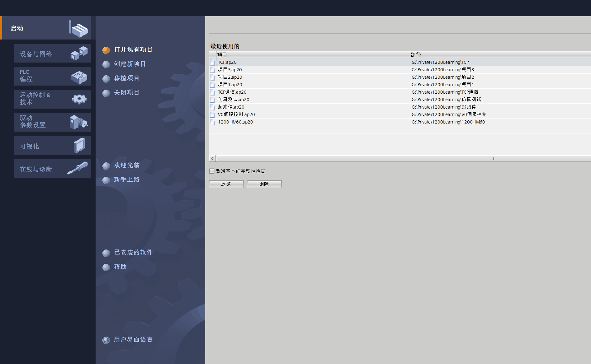591x364 pixels.
Task: Select the TCP.ap20 project row
Action: tap(400, 62)
